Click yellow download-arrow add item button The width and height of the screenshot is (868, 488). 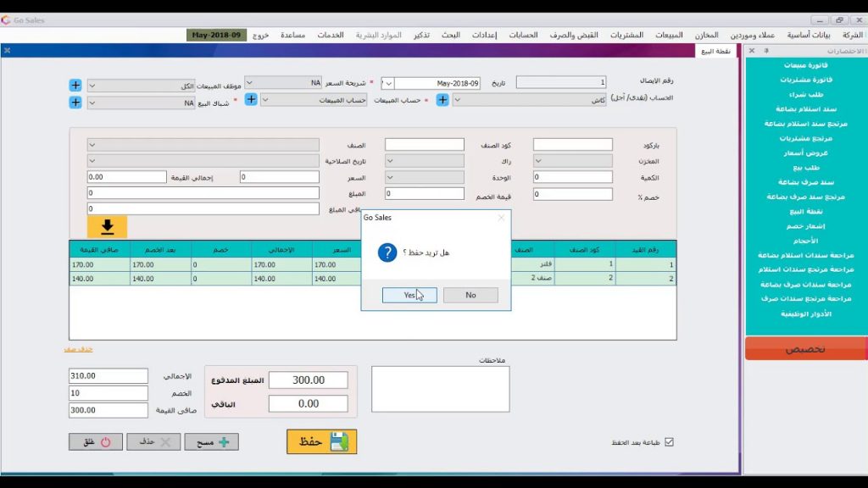(107, 227)
